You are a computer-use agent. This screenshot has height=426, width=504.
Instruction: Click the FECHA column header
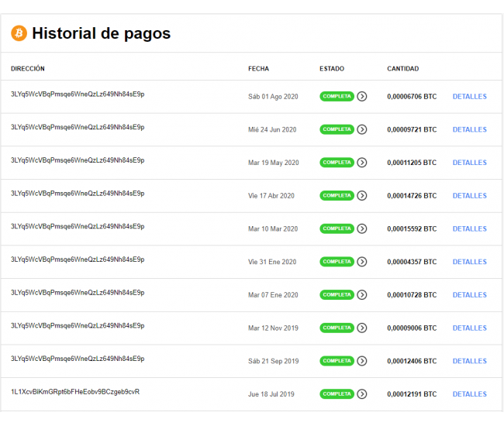258,69
